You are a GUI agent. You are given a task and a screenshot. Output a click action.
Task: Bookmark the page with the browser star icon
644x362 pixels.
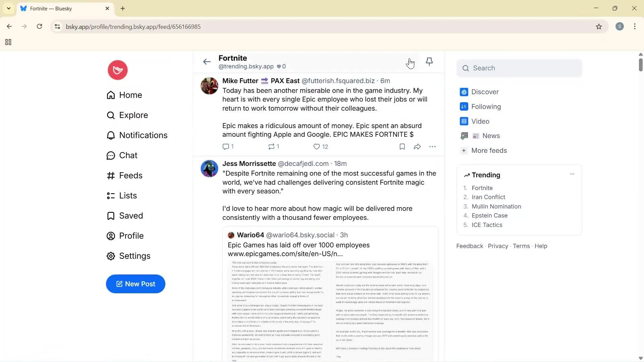(599, 26)
